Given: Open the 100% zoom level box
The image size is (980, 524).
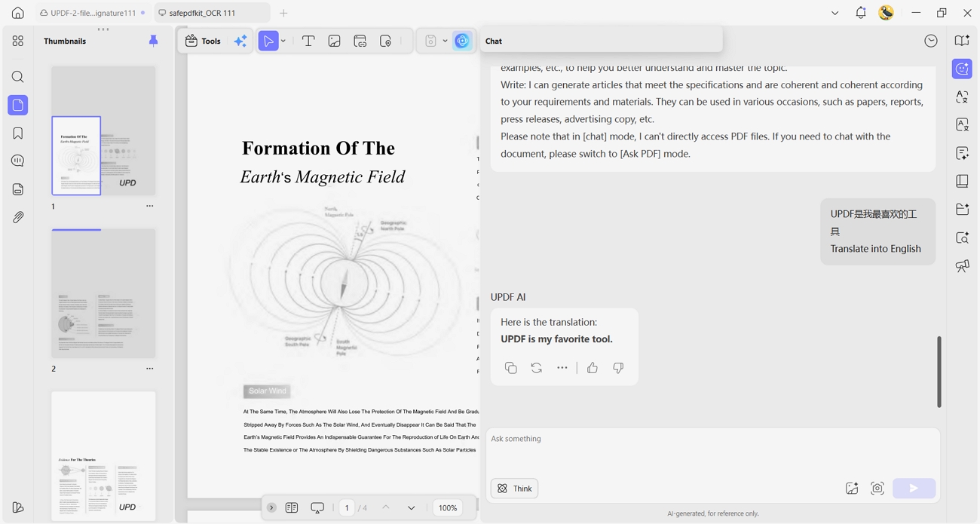Looking at the screenshot, I should (x=448, y=507).
